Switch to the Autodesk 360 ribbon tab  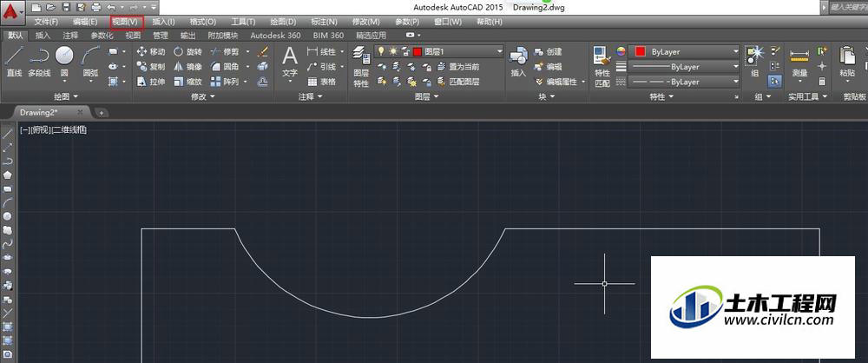click(x=275, y=36)
